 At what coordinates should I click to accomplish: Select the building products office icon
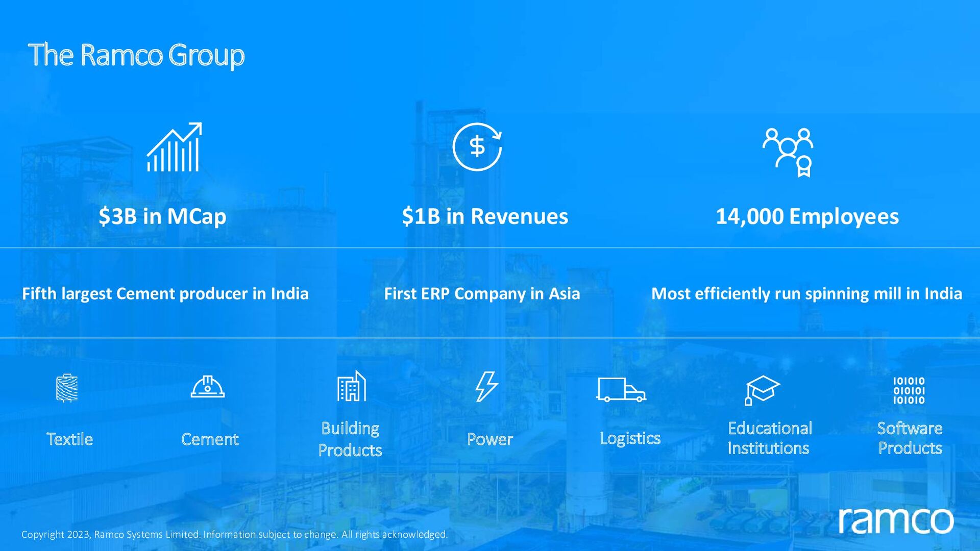click(x=351, y=386)
